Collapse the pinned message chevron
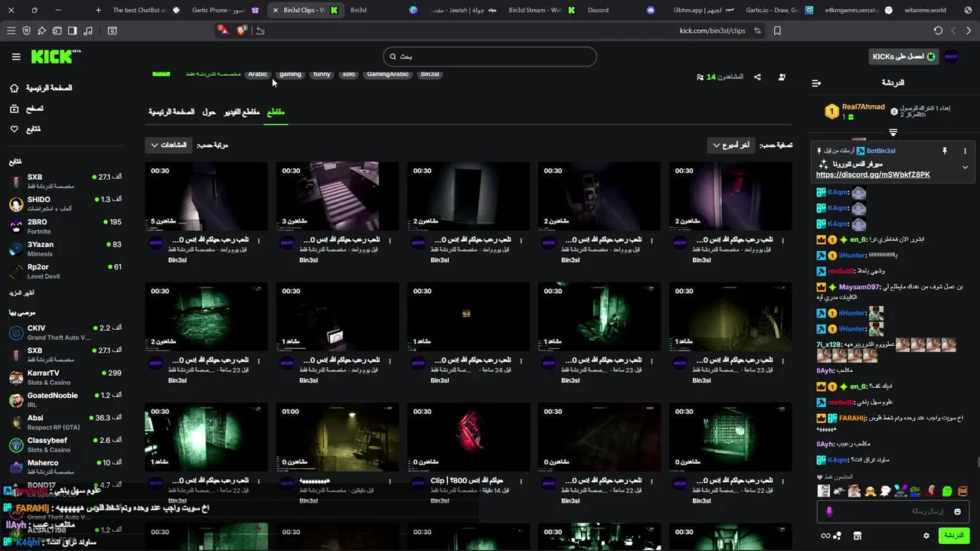The width and height of the screenshot is (980, 551). tap(965, 167)
